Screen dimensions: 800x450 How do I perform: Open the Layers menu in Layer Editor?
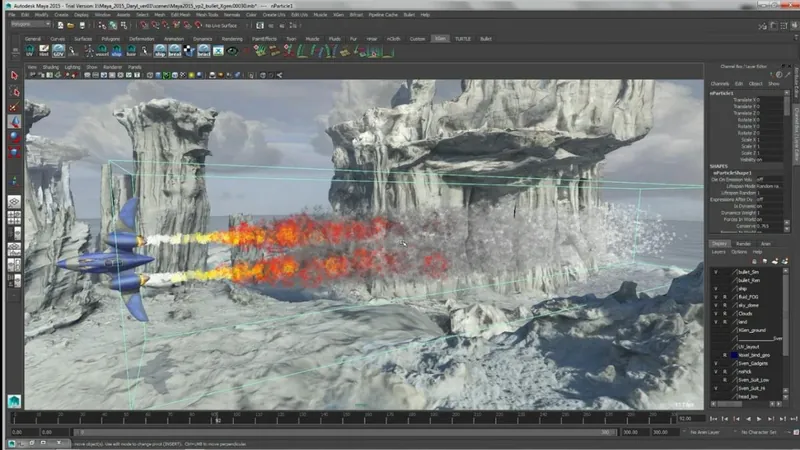coord(718,252)
